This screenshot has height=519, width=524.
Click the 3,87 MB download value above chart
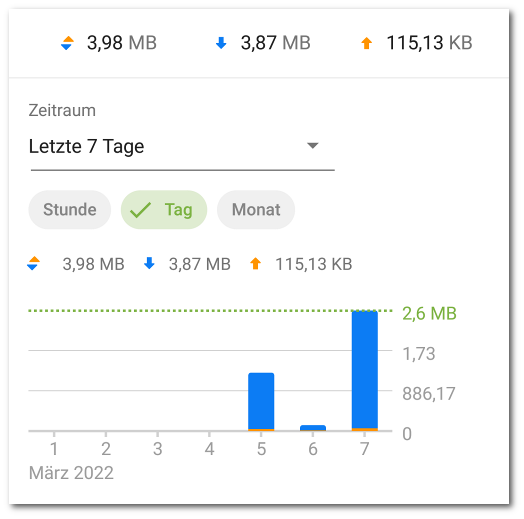click(200, 264)
